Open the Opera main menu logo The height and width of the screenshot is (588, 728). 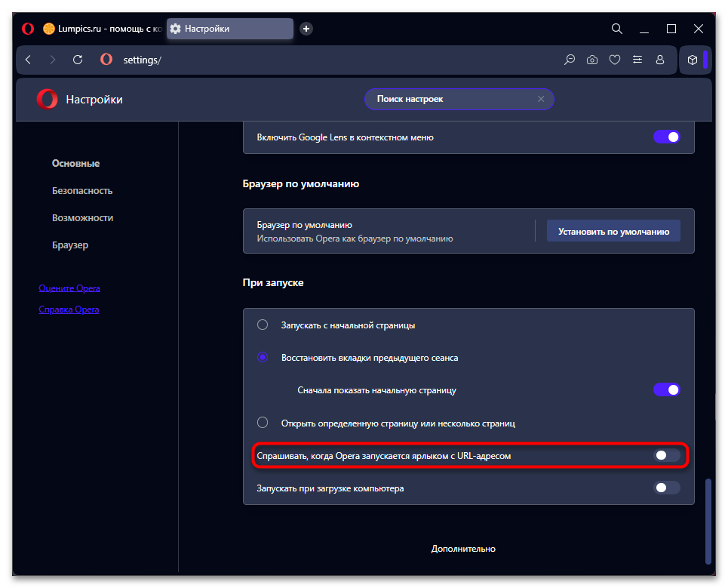[x=28, y=29]
